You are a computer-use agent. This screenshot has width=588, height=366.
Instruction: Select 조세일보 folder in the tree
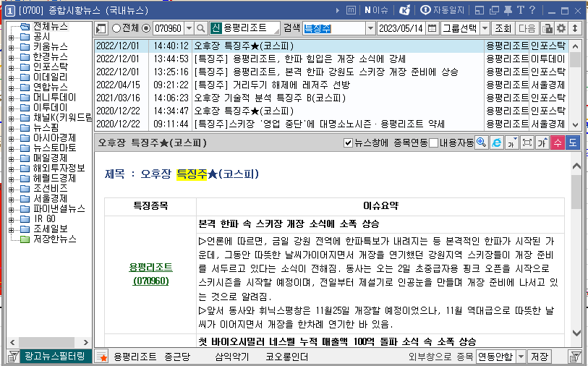tap(51, 229)
